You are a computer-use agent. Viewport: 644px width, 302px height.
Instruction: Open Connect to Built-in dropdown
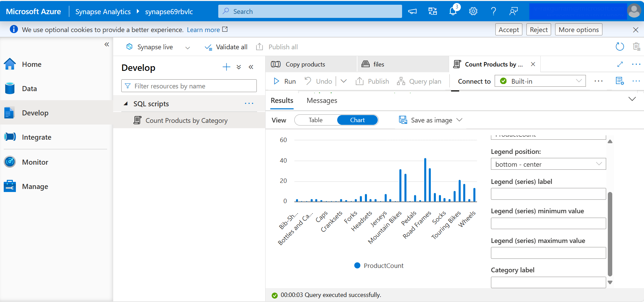coord(540,81)
